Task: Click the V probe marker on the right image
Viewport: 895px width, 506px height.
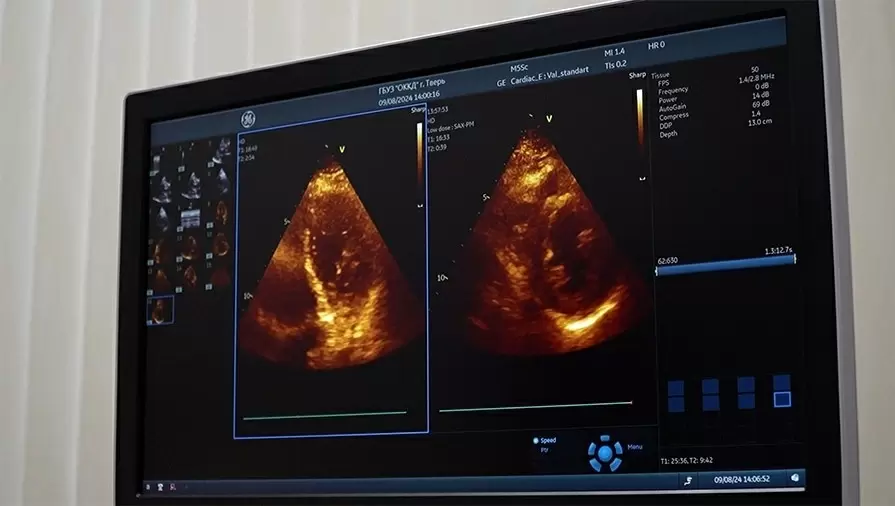Action: (548, 119)
